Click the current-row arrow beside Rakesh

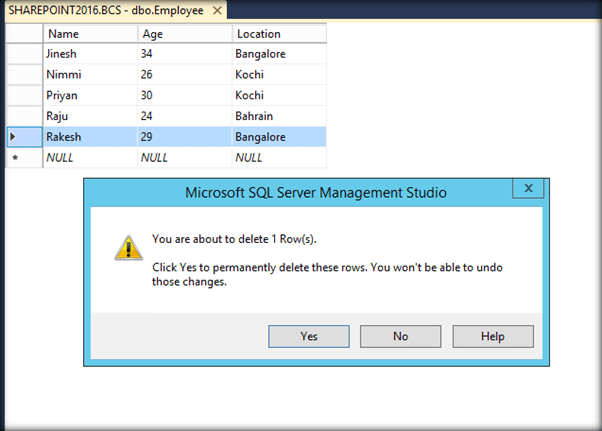point(12,136)
